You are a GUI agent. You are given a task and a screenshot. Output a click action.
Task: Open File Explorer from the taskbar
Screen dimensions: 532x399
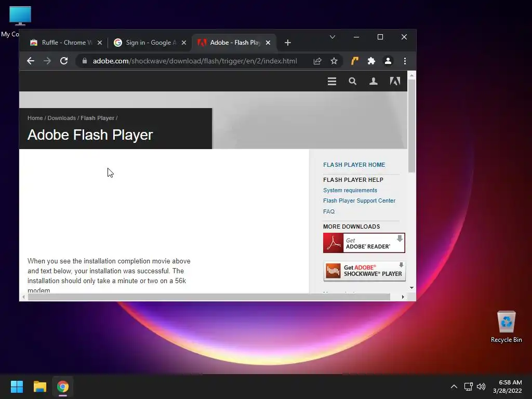(x=39, y=387)
